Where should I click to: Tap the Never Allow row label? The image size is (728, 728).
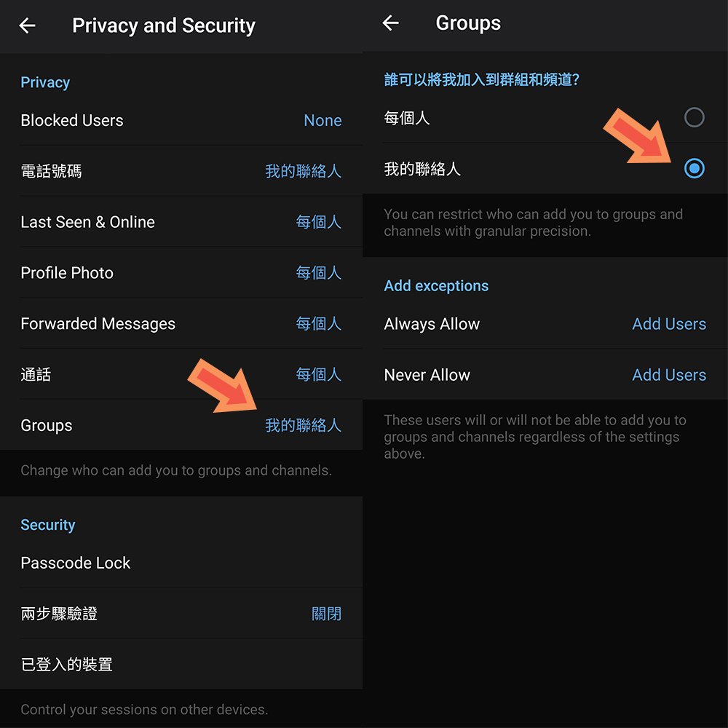427,375
